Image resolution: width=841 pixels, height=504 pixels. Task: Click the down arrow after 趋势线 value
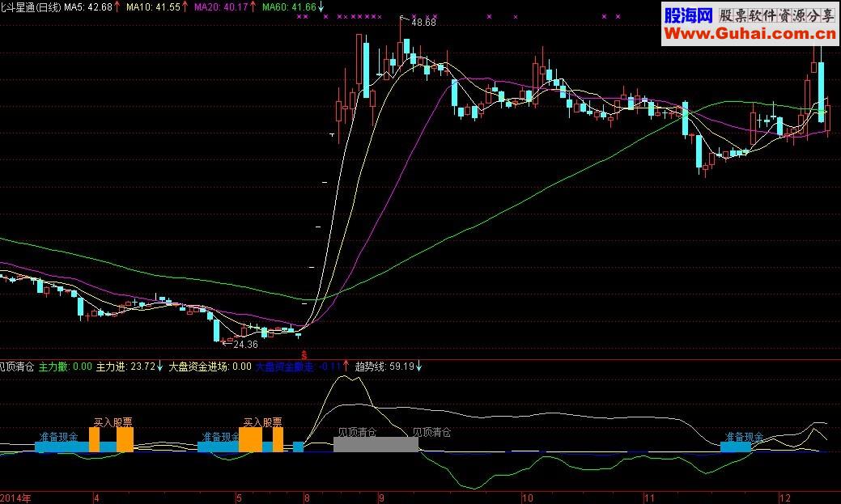pos(419,366)
